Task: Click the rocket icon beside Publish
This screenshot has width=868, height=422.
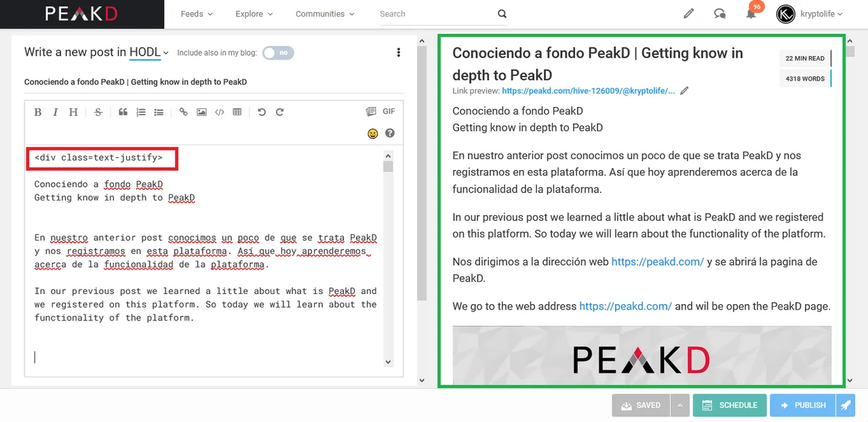Action: point(846,405)
